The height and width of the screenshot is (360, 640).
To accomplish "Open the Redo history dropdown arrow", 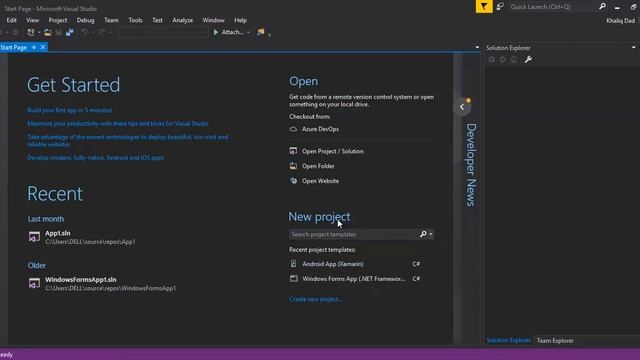I will pyautogui.click(x=110, y=32).
